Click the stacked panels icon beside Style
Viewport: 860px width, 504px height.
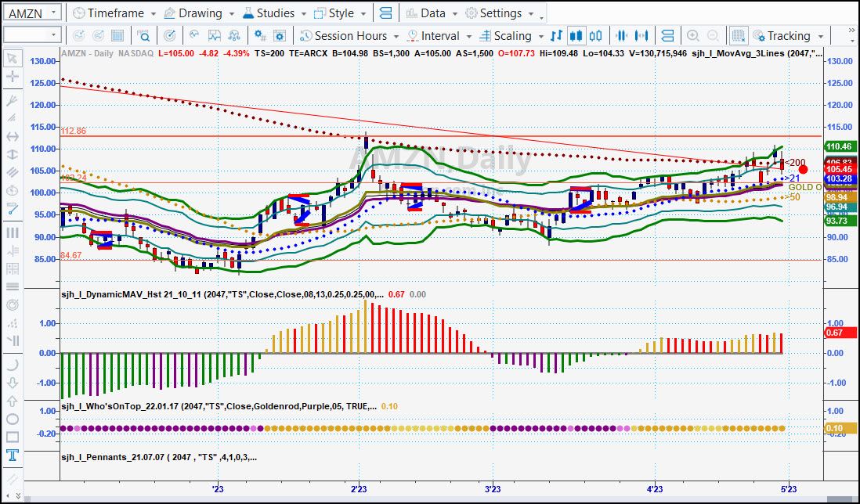point(385,13)
